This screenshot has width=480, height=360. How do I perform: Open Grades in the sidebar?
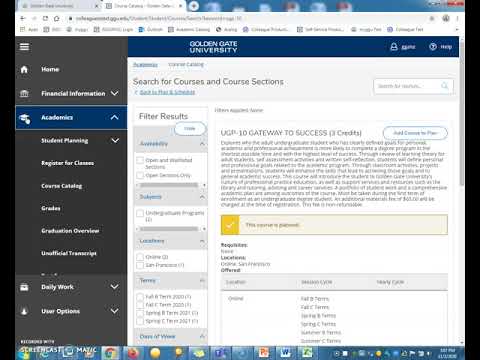point(51,208)
